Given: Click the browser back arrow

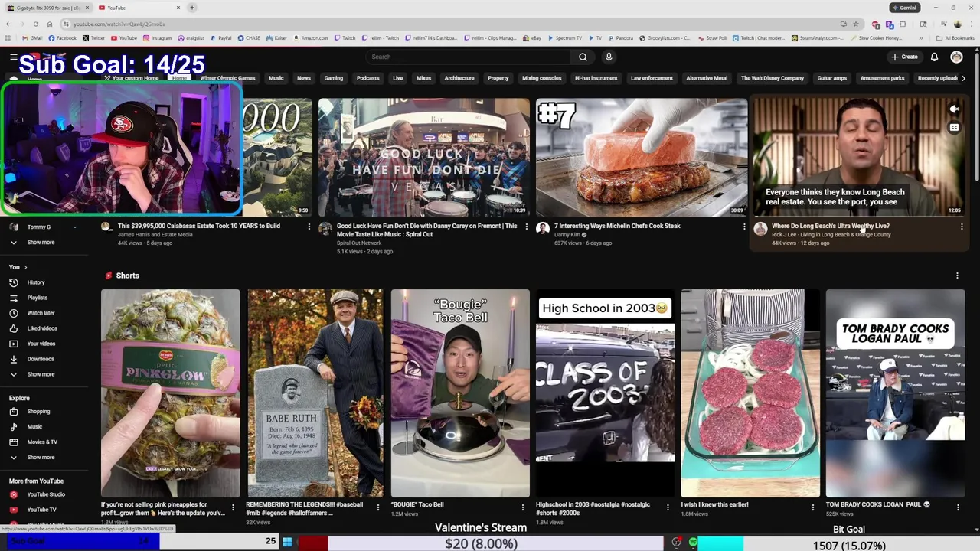Looking at the screenshot, I should tap(8, 24).
